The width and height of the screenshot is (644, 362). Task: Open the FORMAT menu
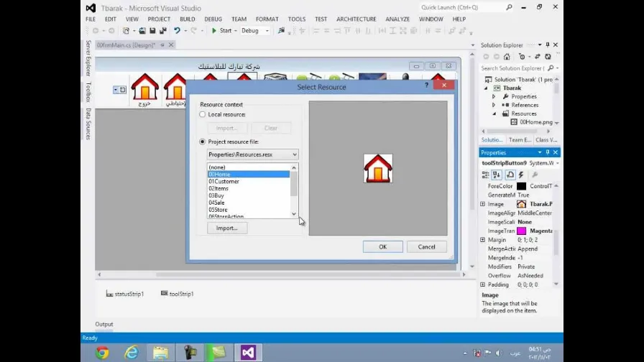[x=267, y=19]
